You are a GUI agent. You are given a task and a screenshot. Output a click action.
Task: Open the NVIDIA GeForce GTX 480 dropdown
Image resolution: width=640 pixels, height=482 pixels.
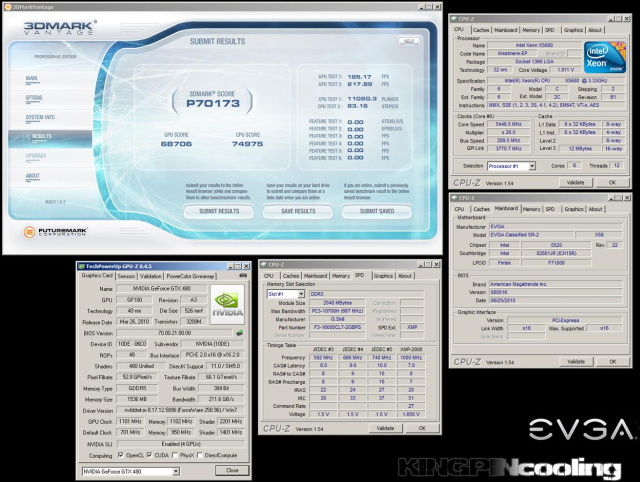[x=176, y=471]
